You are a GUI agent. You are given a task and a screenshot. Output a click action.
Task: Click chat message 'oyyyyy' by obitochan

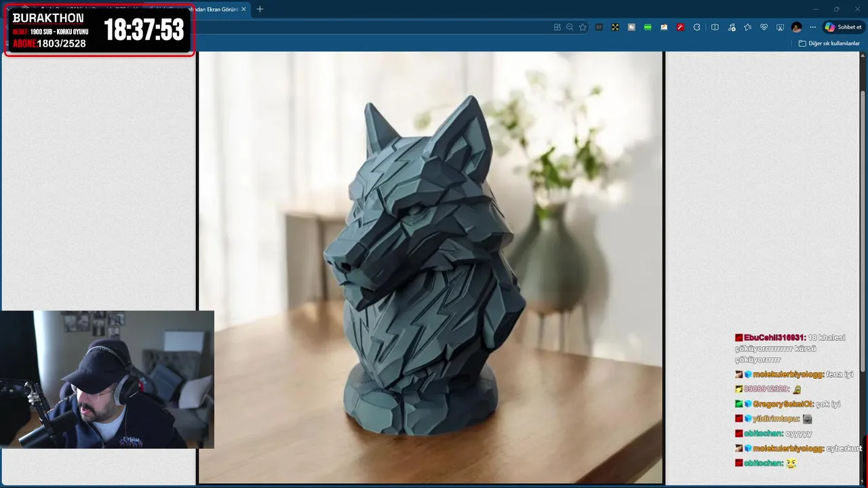coord(800,434)
